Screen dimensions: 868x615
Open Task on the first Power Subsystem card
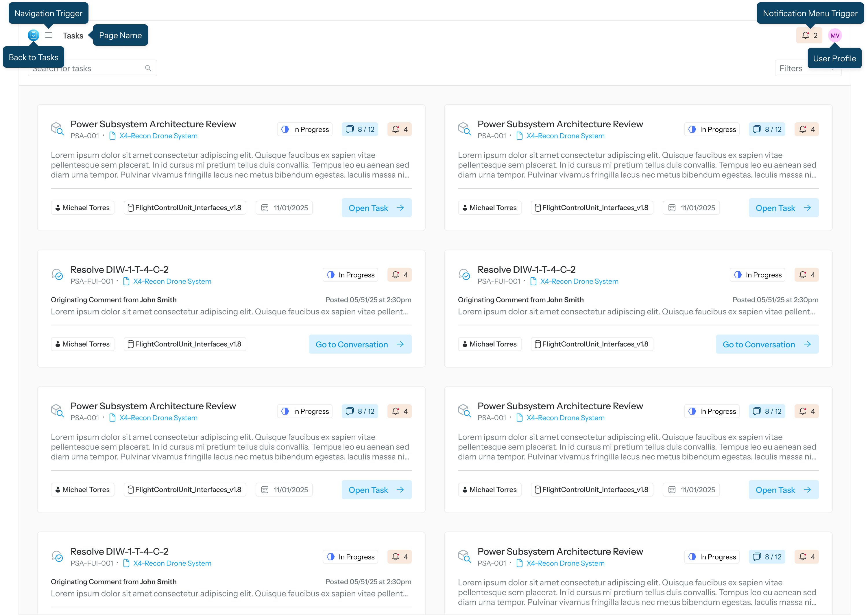tap(376, 207)
